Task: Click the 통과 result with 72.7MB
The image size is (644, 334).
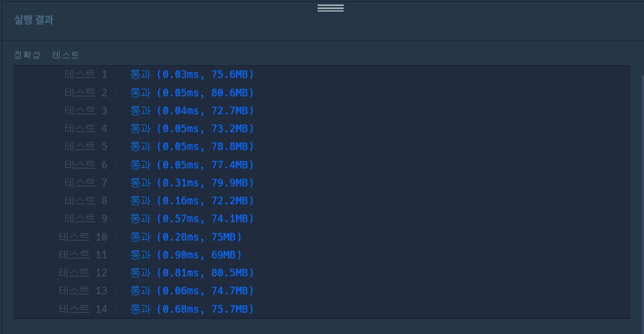Action: [192, 111]
